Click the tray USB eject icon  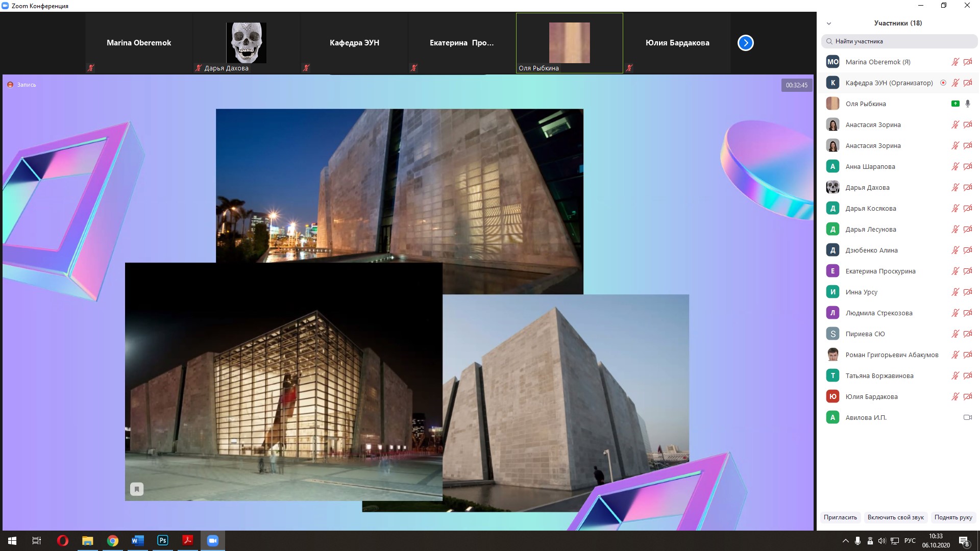coord(870,541)
